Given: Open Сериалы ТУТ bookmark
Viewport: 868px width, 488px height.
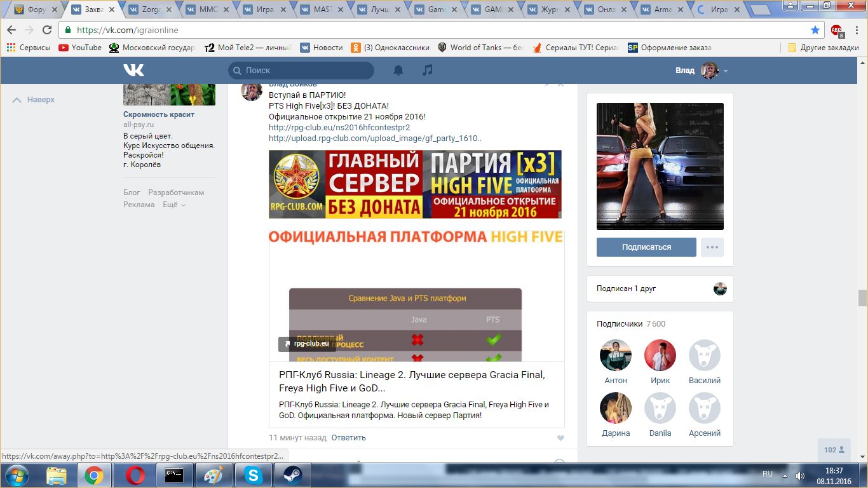Looking at the screenshot, I should pyautogui.click(x=576, y=48).
